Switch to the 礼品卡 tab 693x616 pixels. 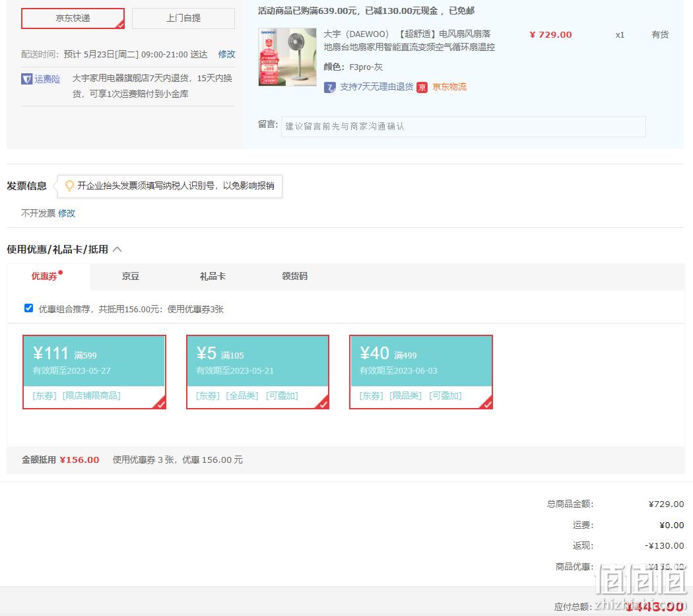pyautogui.click(x=213, y=277)
